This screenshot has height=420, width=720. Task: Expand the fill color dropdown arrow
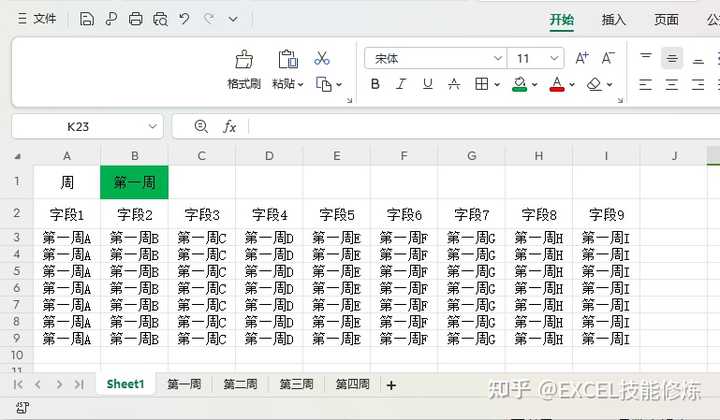[534, 84]
